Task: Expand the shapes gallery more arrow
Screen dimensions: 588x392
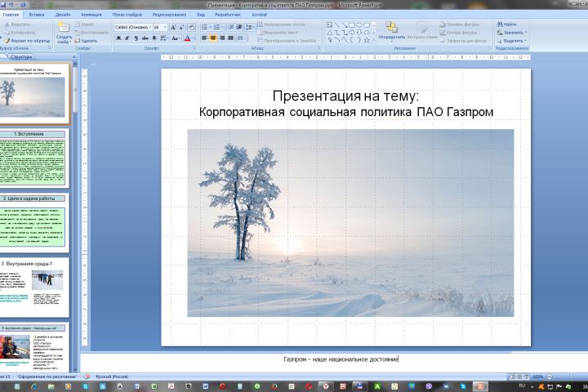Action: point(374,40)
